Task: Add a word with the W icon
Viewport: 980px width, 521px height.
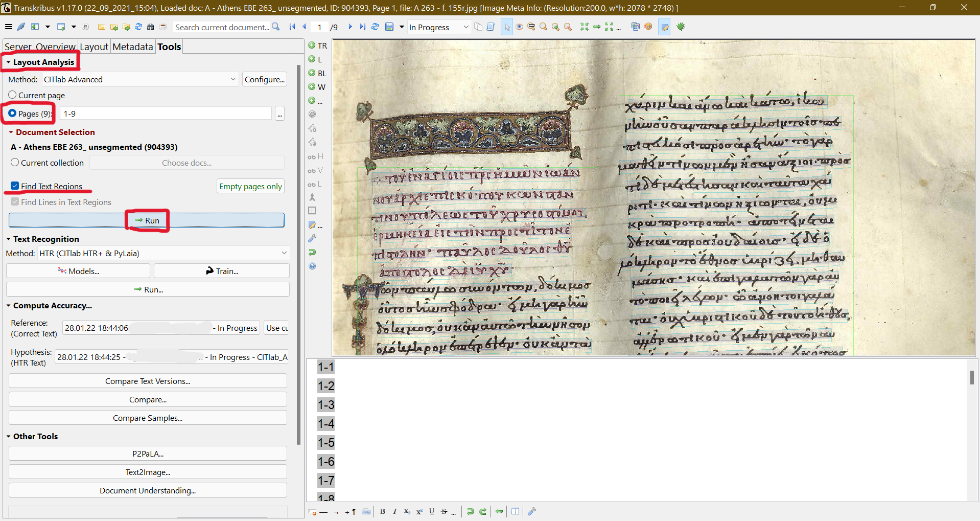Action: point(317,87)
